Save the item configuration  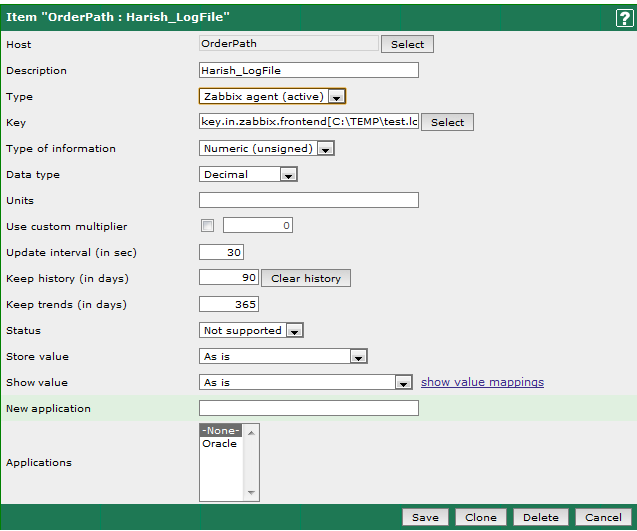tap(425, 518)
